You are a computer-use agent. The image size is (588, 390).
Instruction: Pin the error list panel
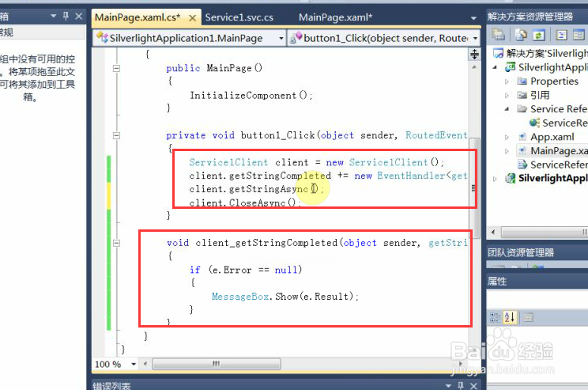(x=461, y=385)
